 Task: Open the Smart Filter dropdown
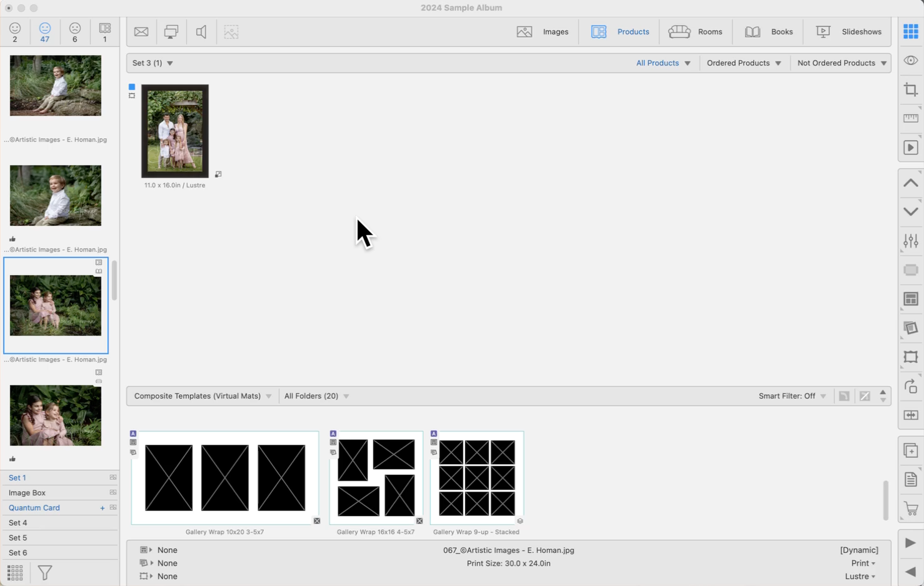792,396
